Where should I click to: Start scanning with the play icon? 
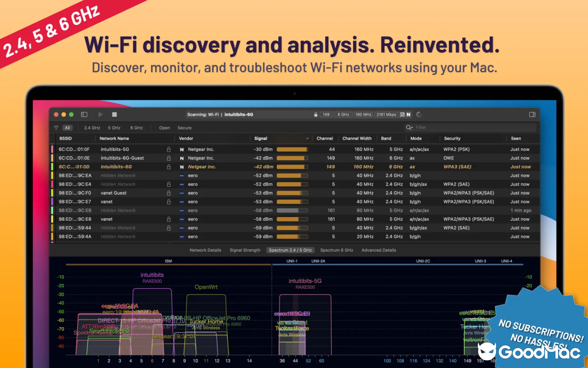[x=101, y=115]
